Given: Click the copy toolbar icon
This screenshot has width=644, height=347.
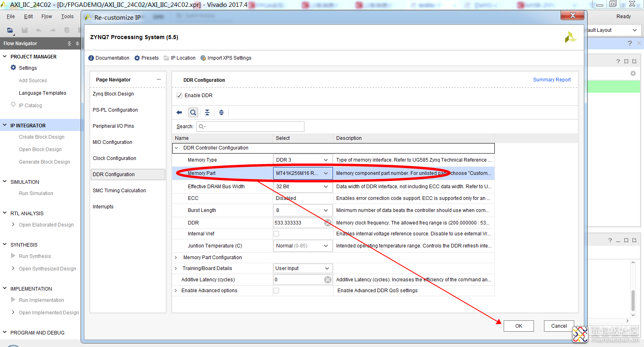Looking at the screenshot, I should point(67,30).
